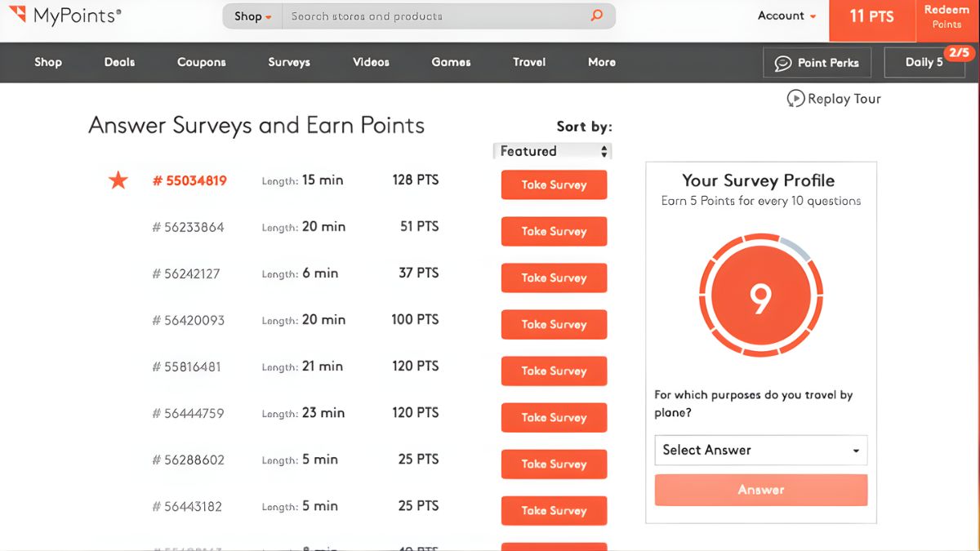Open the Coupons section
This screenshot has width=980, height=551.
[201, 62]
